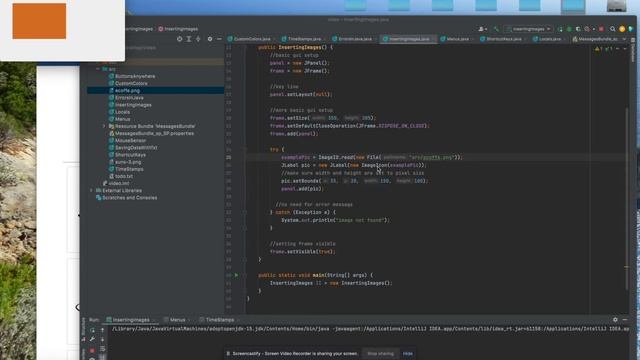Switch to TimeStamps.java editor tab
Viewport: 640px width, 360px height.
pos(304,39)
